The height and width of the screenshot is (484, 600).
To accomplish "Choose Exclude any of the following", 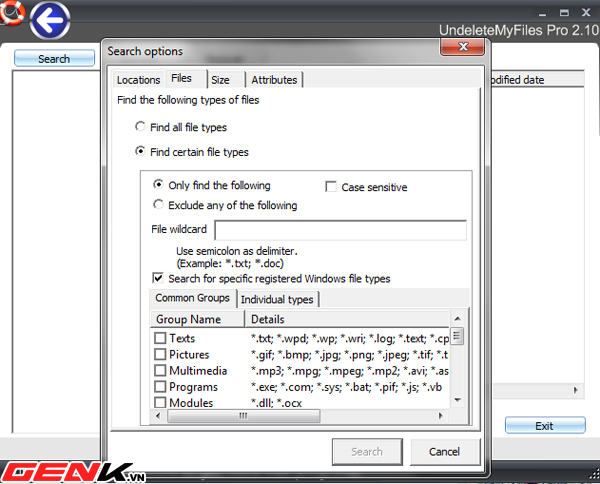I will (158, 204).
